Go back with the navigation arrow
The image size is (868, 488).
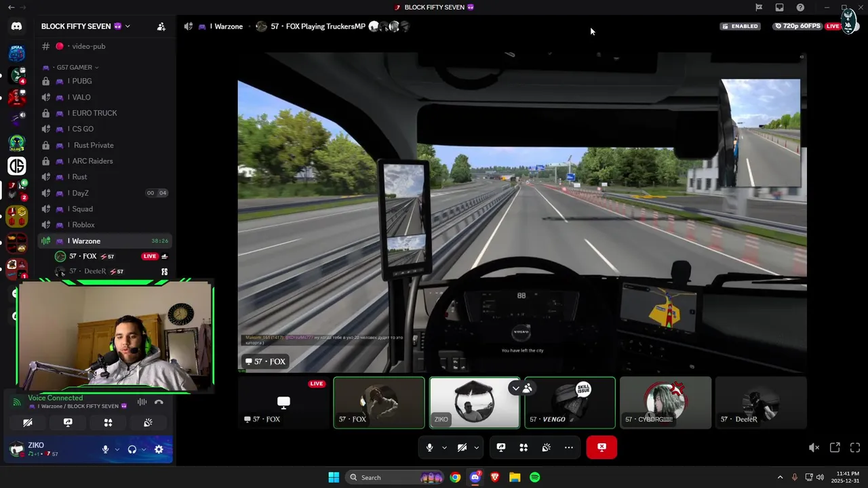click(x=11, y=7)
